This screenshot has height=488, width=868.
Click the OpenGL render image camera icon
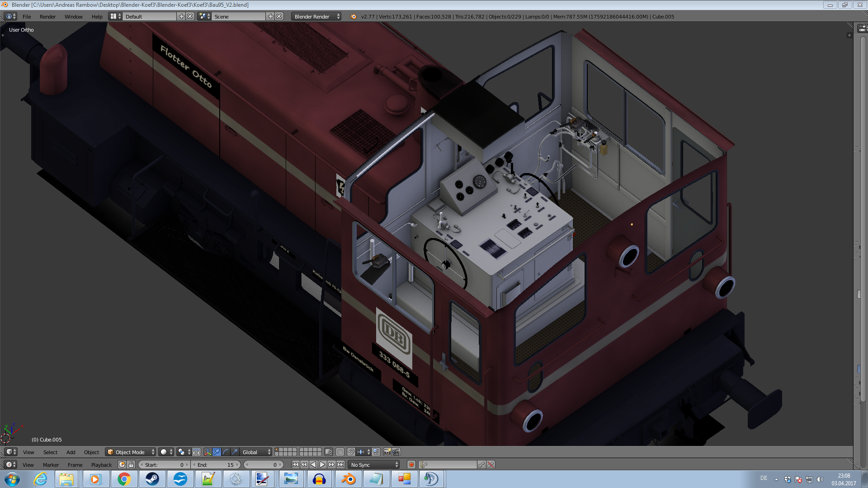click(x=387, y=452)
